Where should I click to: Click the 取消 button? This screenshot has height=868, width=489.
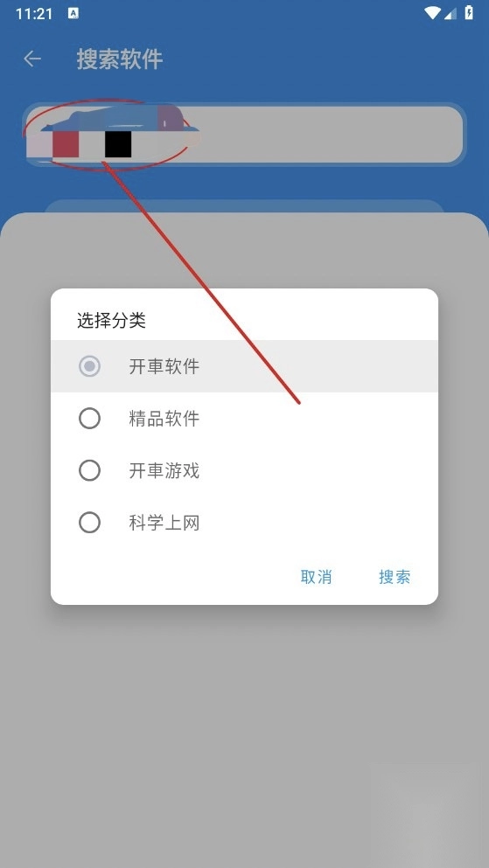[x=316, y=577]
